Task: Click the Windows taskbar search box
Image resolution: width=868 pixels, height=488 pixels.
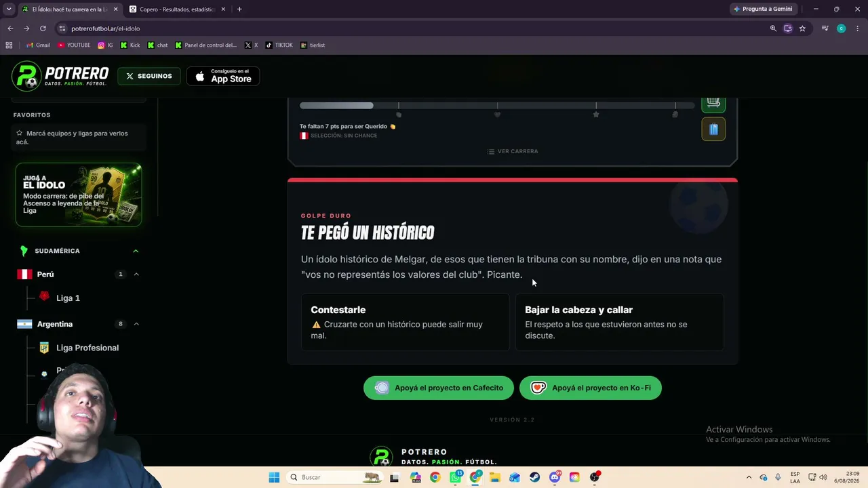Action: pyautogui.click(x=334, y=477)
